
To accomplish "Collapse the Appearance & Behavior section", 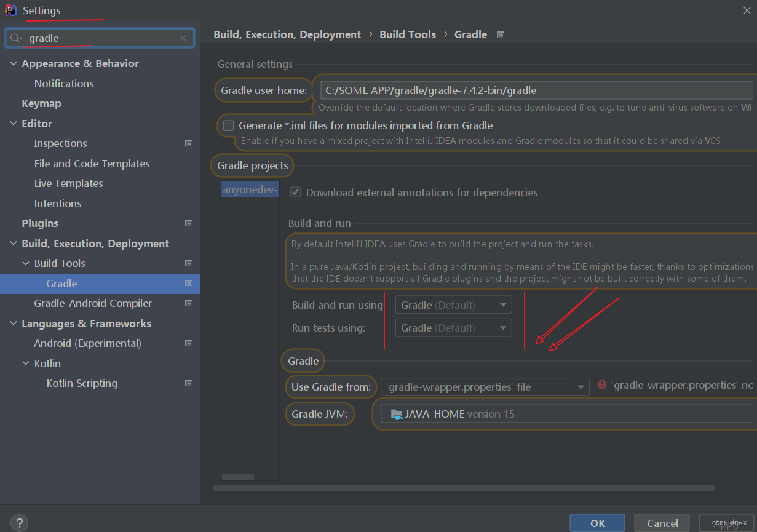I will [14, 63].
